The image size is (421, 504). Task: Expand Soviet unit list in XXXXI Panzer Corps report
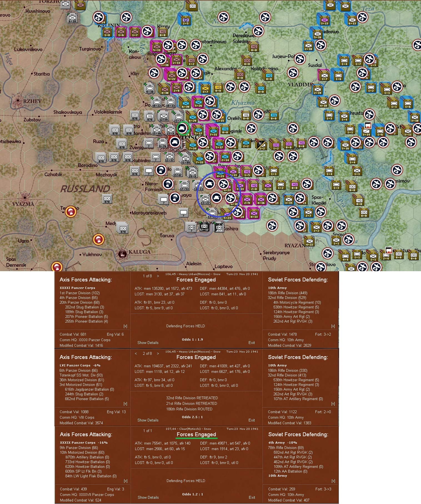[x=333, y=326]
